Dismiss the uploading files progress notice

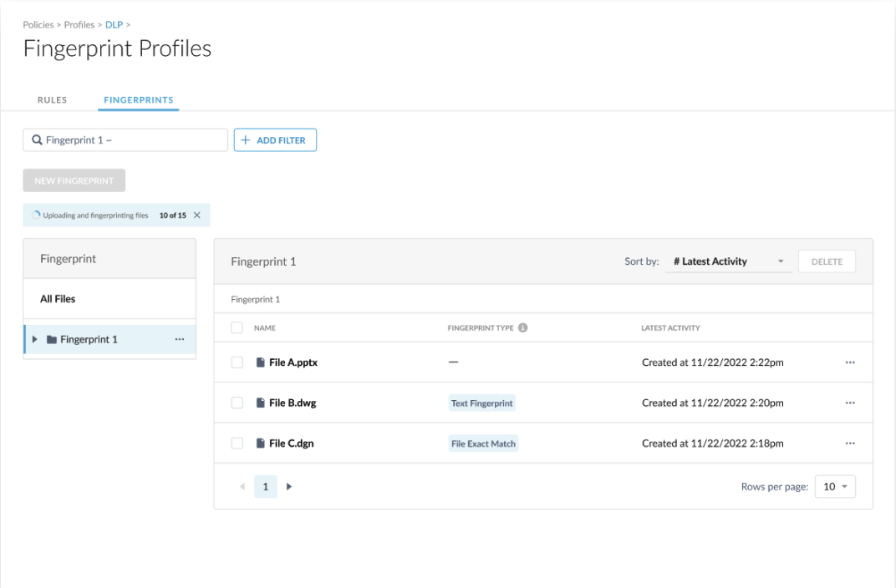tap(197, 215)
